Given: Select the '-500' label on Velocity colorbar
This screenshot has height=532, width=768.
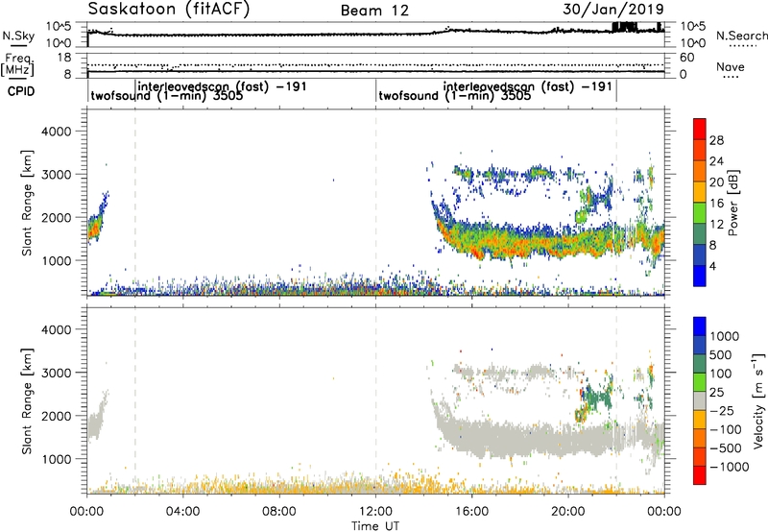Looking at the screenshot, I should tap(726, 447).
